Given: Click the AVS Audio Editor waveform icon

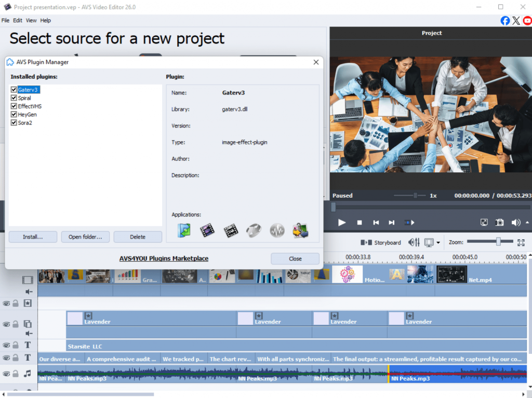Looking at the screenshot, I should [x=277, y=230].
